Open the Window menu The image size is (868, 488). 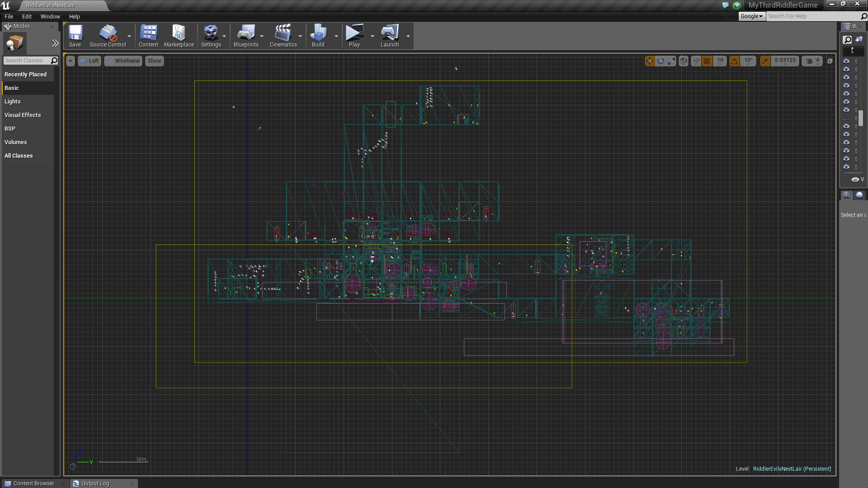click(x=50, y=16)
